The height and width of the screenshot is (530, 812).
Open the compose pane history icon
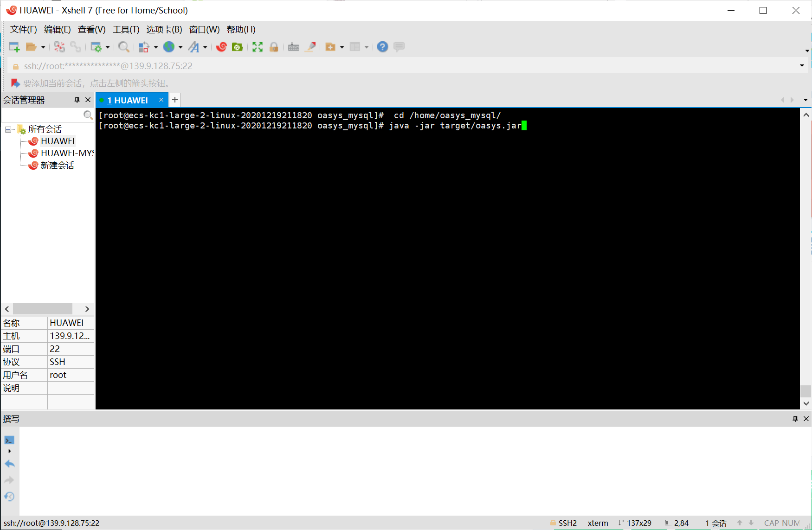pyautogui.click(x=9, y=497)
